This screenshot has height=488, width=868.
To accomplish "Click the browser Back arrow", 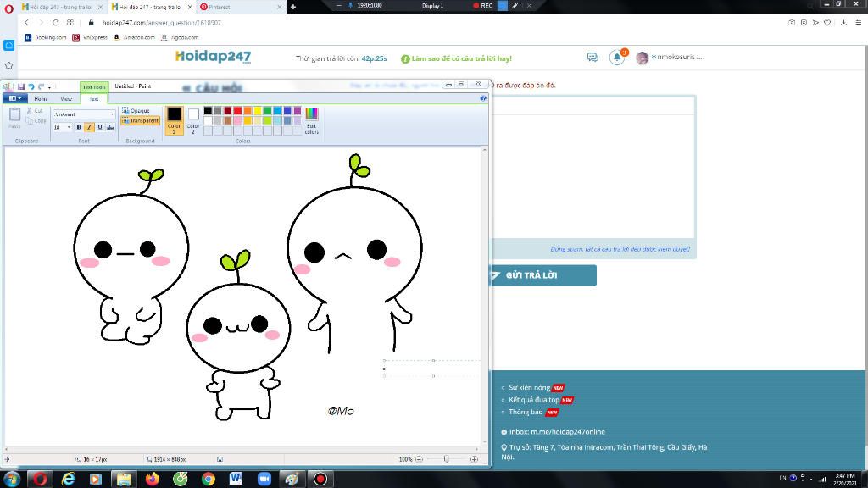I will [x=26, y=23].
